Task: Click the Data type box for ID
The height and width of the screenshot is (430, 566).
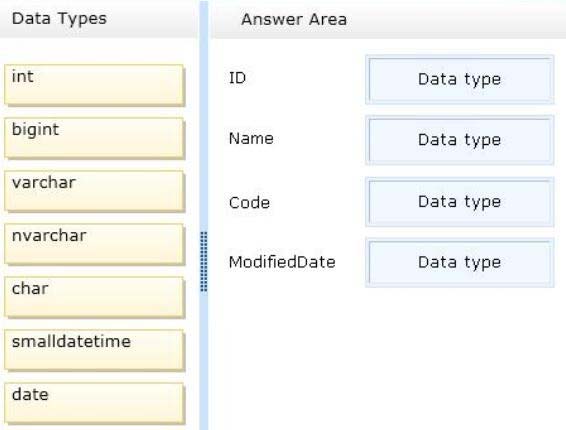Action: pyautogui.click(x=460, y=79)
